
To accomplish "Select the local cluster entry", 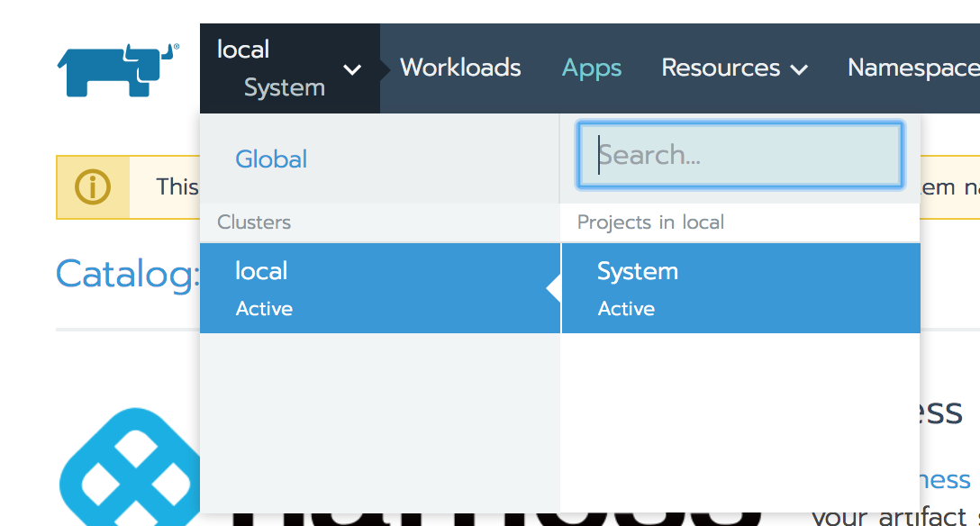I will click(380, 288).
